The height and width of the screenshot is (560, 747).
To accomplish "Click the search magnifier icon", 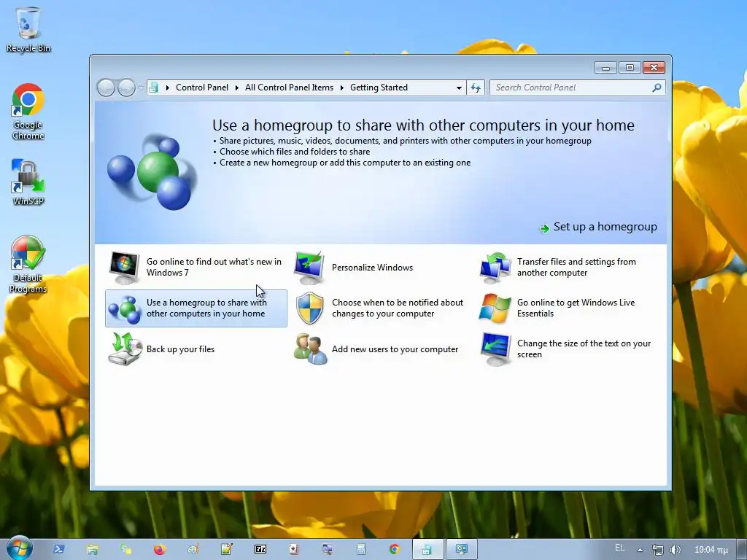I will (x=657, y=87).
